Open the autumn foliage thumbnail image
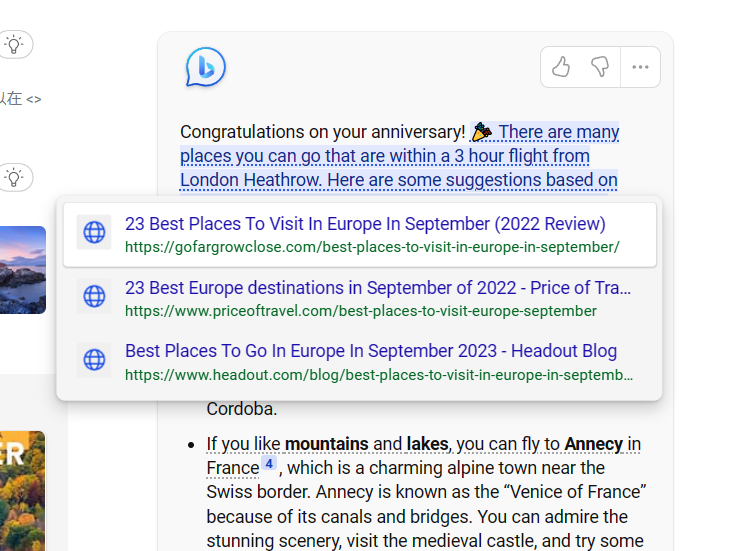 [x=22, y=490]
